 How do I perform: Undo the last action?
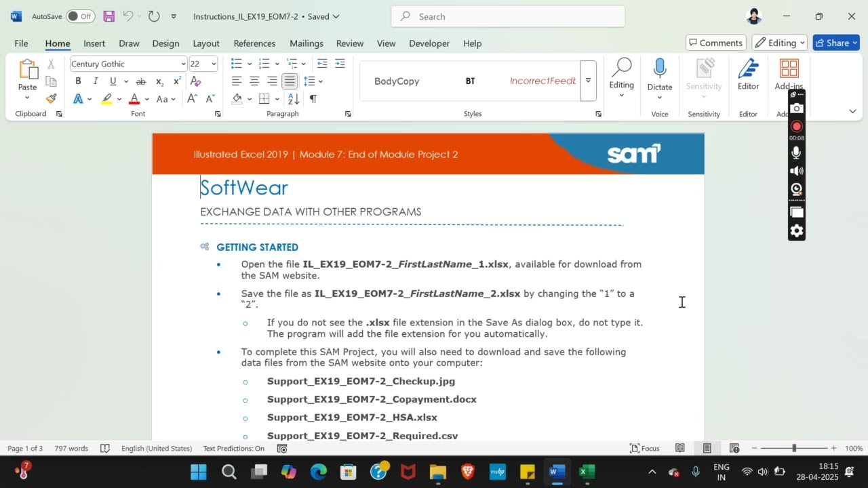coord(128,16)
